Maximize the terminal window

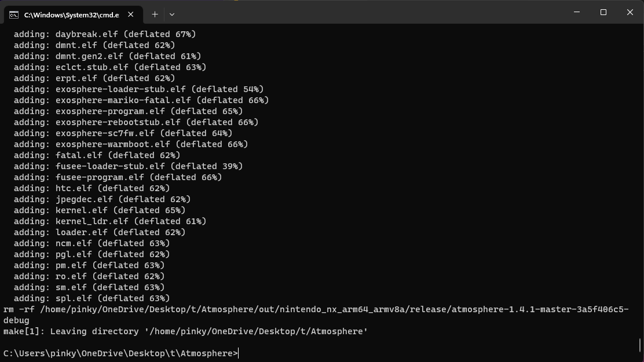click(603, 12)
